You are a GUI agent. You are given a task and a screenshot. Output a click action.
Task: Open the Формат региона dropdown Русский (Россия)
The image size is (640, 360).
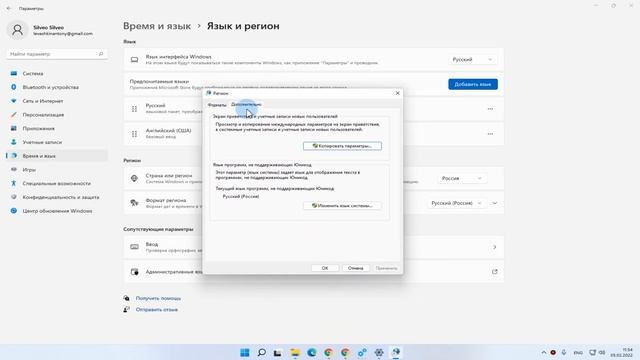tap(457, 203)
